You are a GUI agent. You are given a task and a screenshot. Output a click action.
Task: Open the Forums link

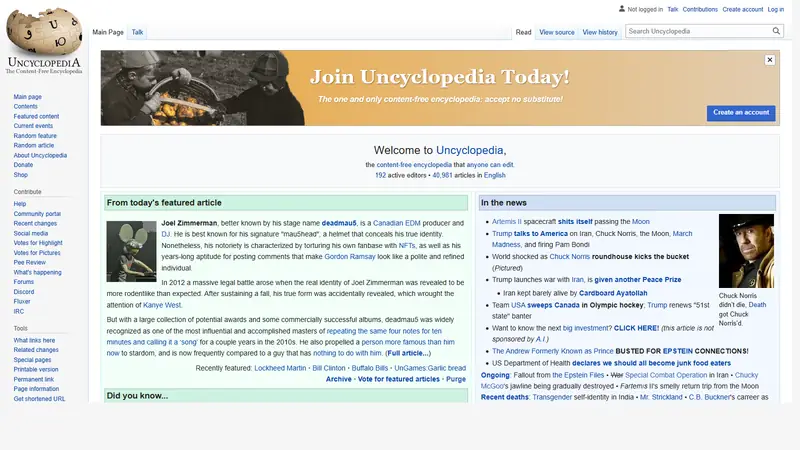click(x=23, y=282)
